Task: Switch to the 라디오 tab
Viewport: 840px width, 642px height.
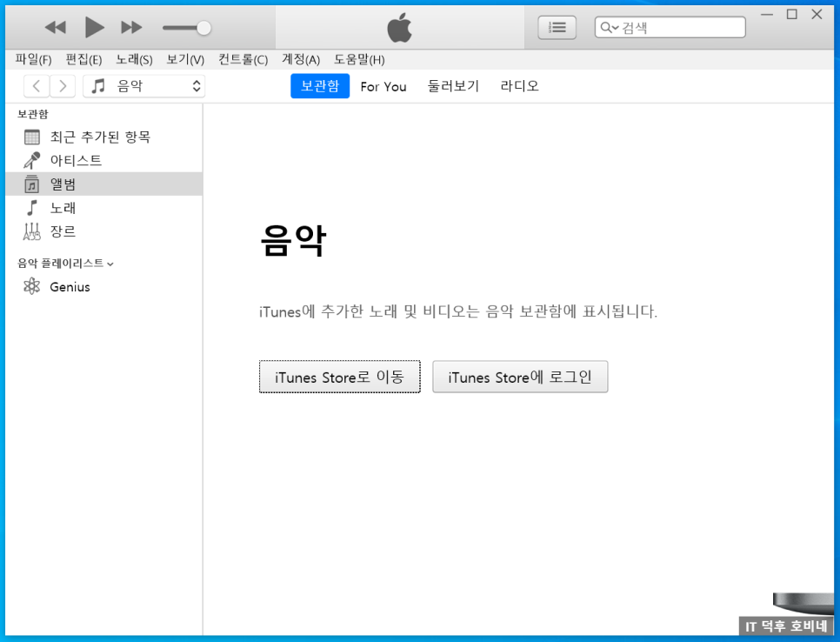Action: click(x=519, y=86)
